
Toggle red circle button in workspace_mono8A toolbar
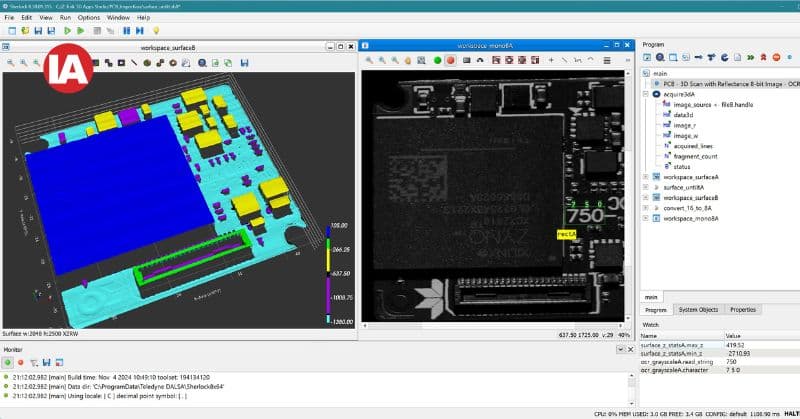[x=450, y=60]
